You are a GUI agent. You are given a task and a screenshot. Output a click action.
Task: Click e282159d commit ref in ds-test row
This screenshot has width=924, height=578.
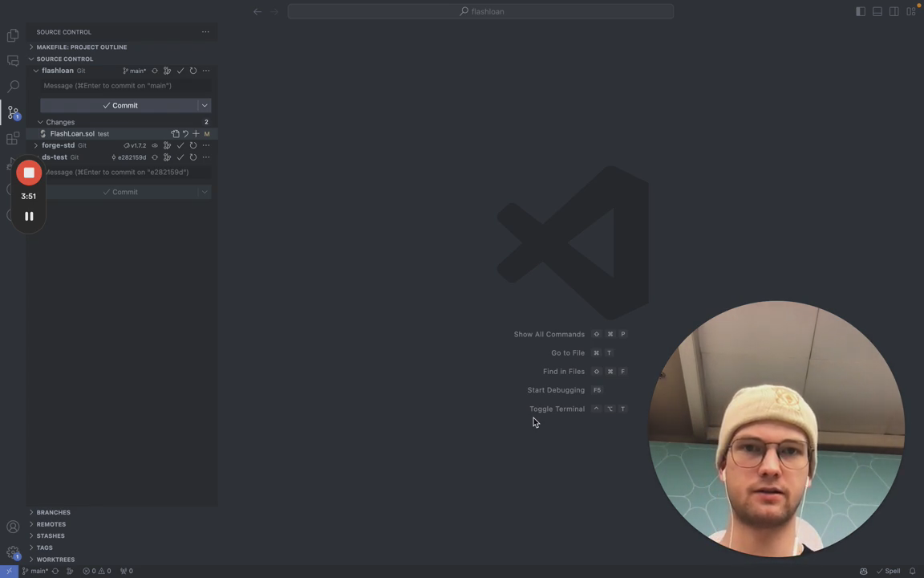coord(128,157)
